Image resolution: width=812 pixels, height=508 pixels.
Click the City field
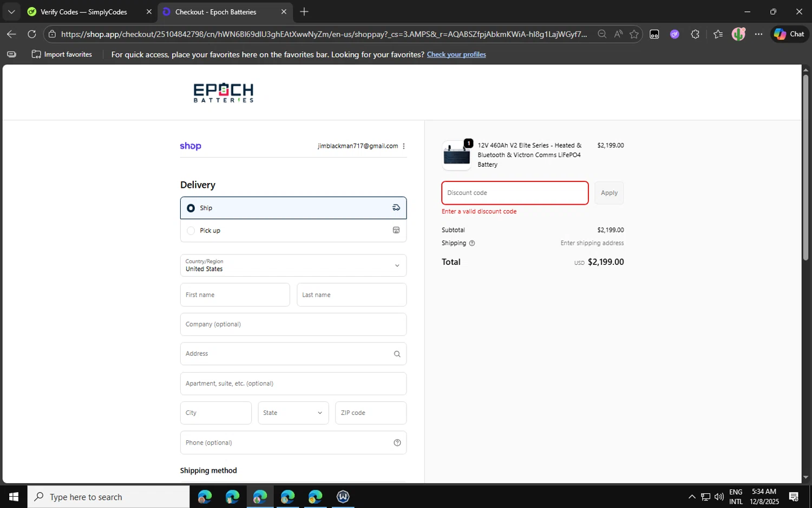[x=216, y=413]
